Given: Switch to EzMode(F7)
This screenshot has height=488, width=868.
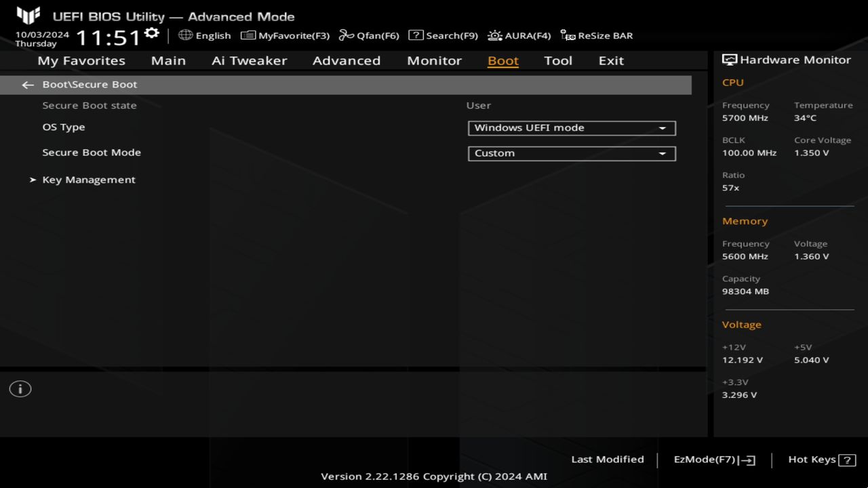Looking at the screenshot, I should point(714,460).
